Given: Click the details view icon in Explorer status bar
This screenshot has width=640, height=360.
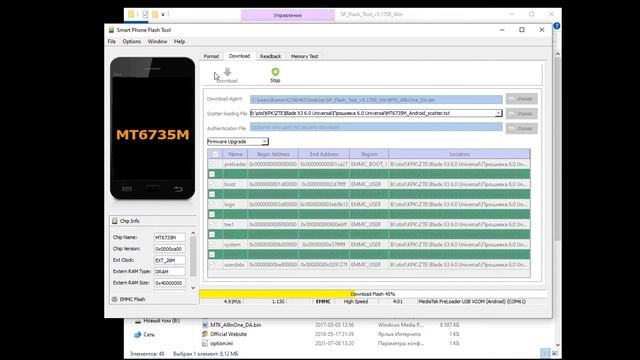Looking at the screenshot, I should [545, 353].
